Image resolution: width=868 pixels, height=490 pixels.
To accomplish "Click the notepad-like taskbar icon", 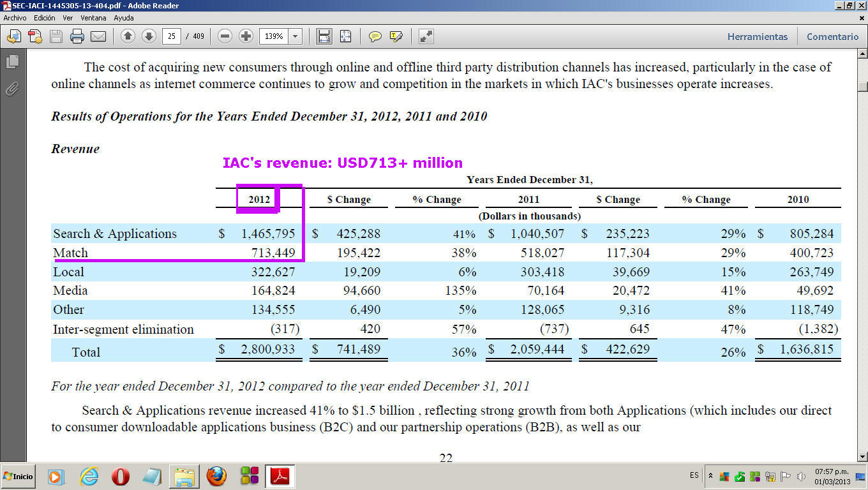I will coord(153,476).
